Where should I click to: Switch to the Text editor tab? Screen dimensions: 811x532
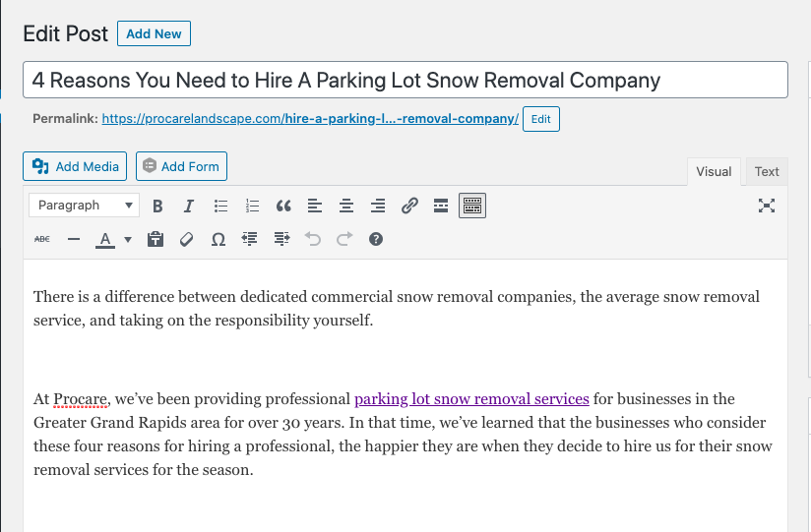coord(767,171)
